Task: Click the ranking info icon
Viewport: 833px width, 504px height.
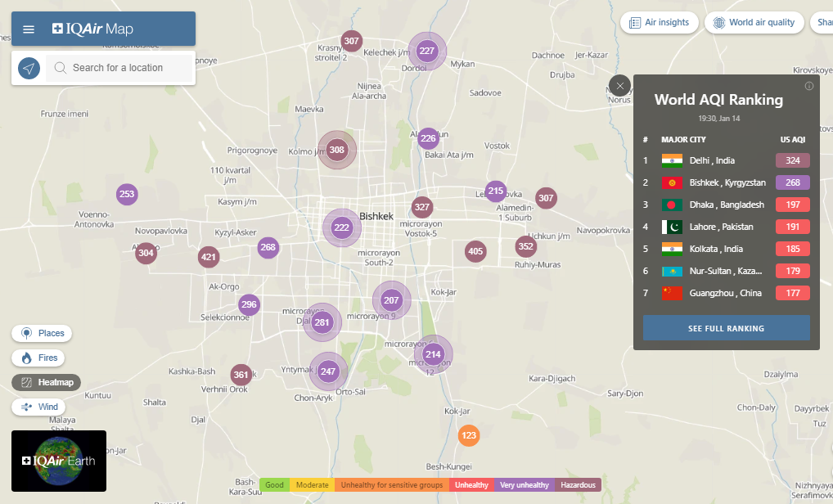Action: 809,86
